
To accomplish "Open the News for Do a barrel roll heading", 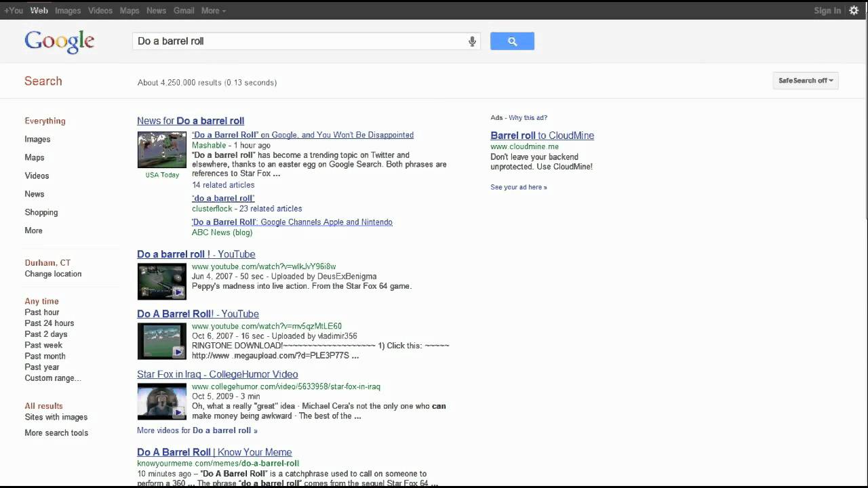I will point(191,121).
